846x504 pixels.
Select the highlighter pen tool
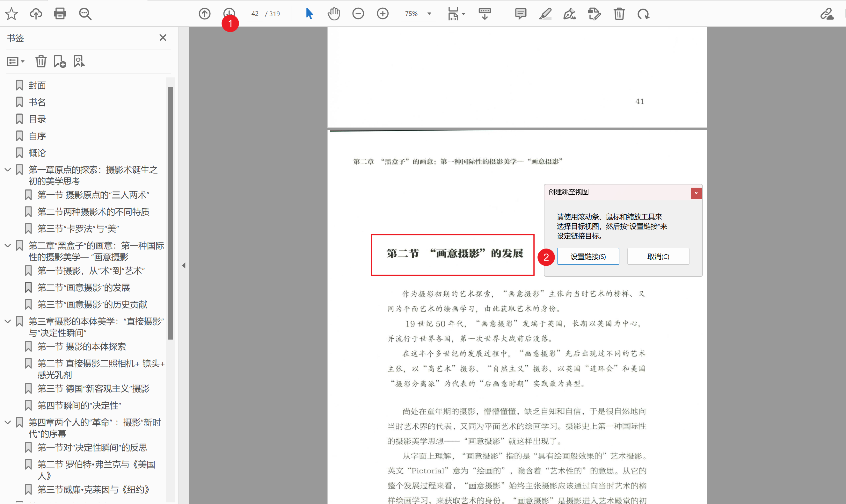545,14
